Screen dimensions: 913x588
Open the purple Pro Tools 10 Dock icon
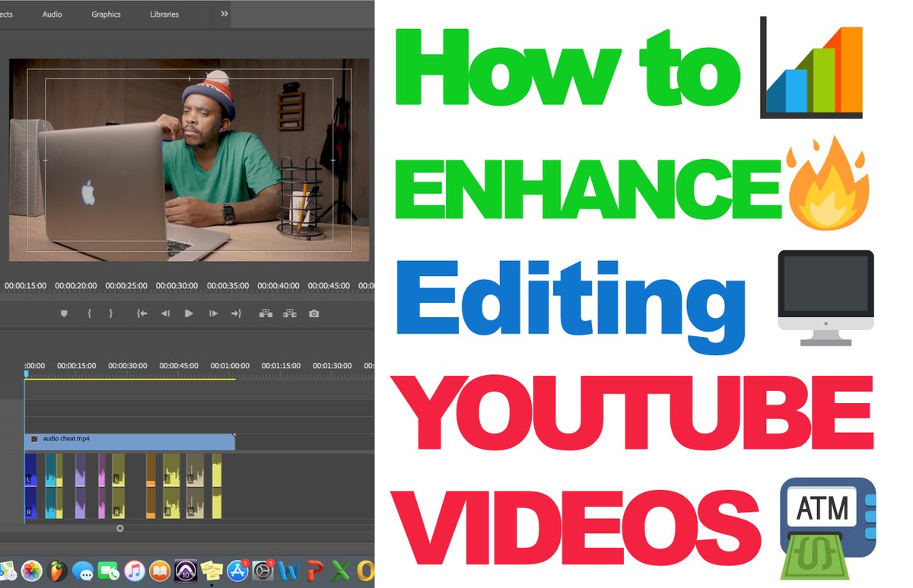click(x=186, y=571)
